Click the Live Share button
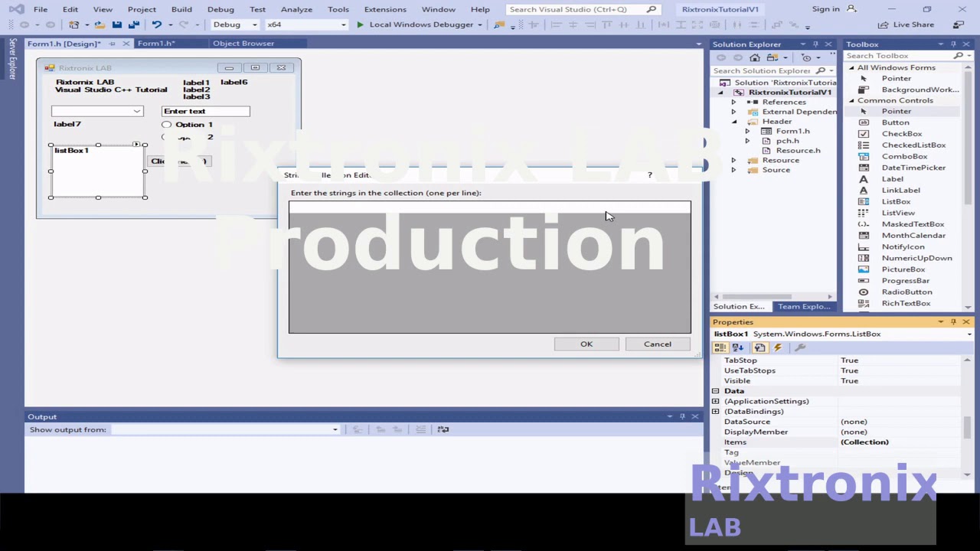Image resolution: width=980 pixels, height=551 pixels. pos(906,24)
